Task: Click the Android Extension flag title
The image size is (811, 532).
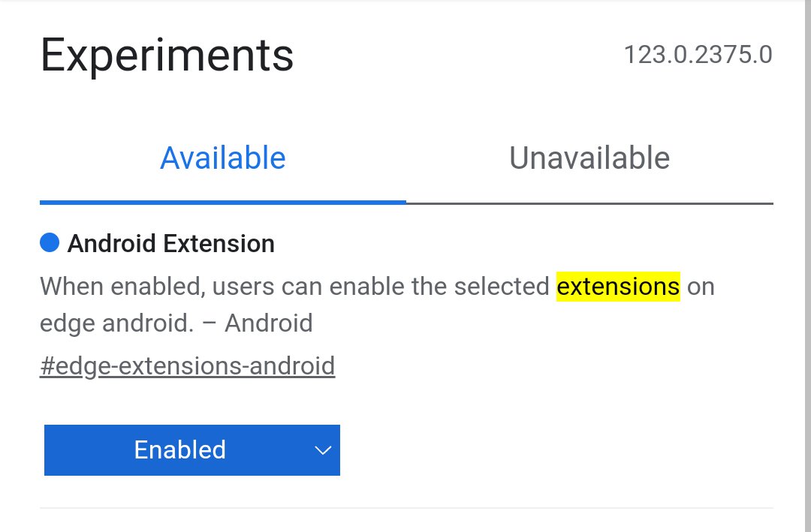Action: coord(171,244)
